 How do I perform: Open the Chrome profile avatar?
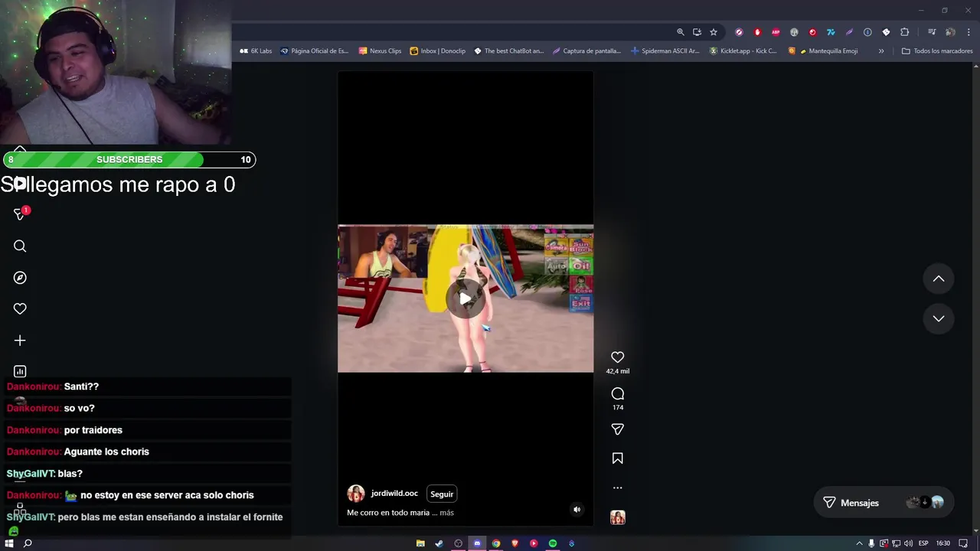click(x=950, y=32)
